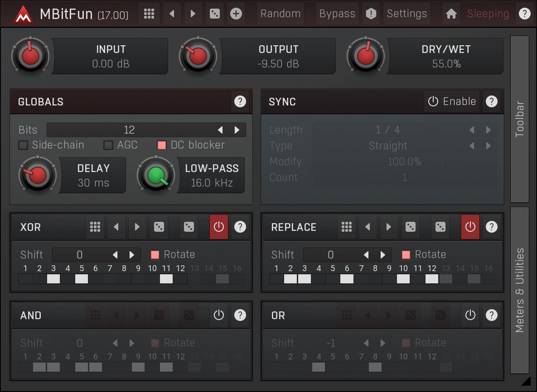Open the REPLACE panel help icon
Viewport: 537px width, 392px height.
(x=491, y=227)
